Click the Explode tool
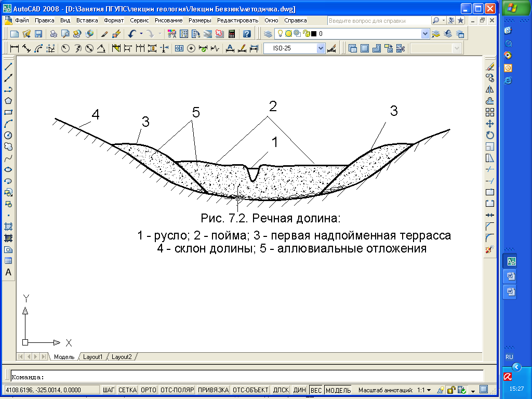532x399 pixels. (x=489, y=249)
